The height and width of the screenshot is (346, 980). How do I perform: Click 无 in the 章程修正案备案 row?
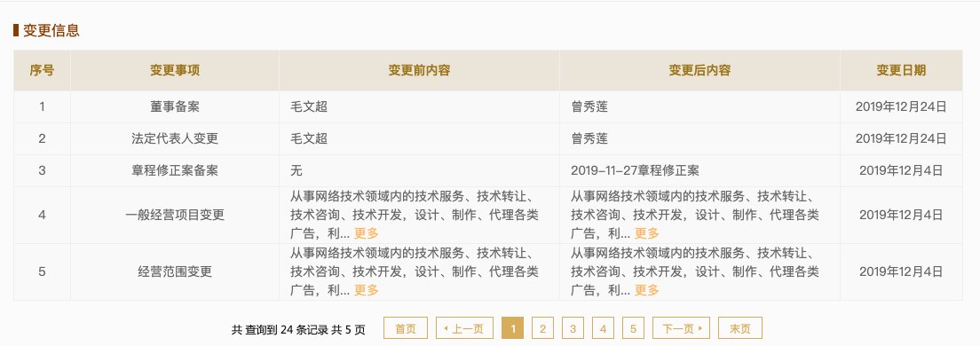pyautogui.click(x=296, y=170)
